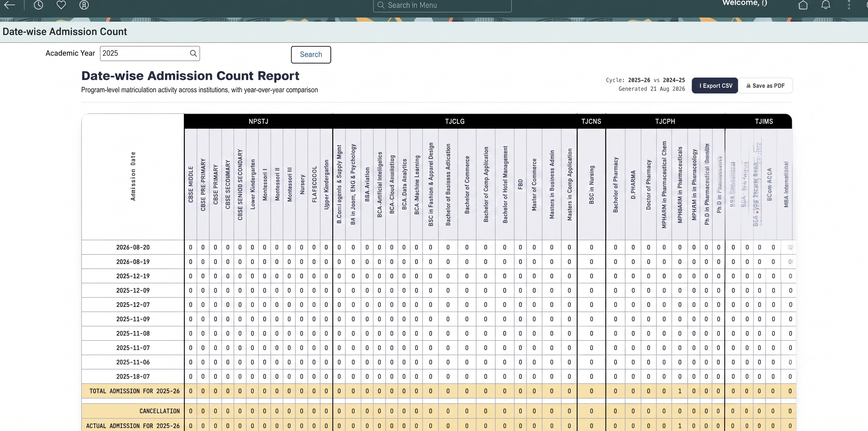The height and width of the screenshot is (431, 868).
Task: Click the Montessori I column header
Action: [x=264, y=184]
